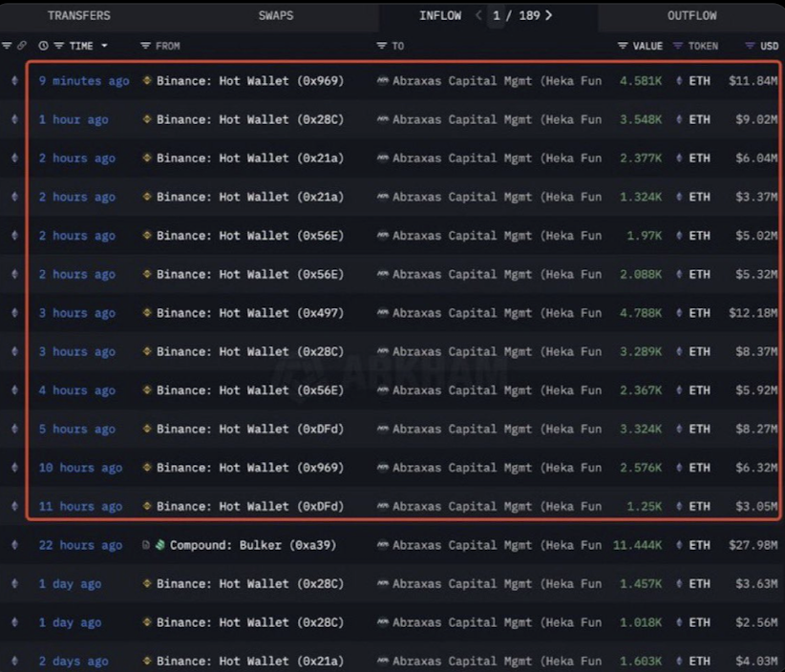The height and width of the screenshot is (672, 785).
Task: Open the '5 hours ago' transaction link
Action: [77, 430]
